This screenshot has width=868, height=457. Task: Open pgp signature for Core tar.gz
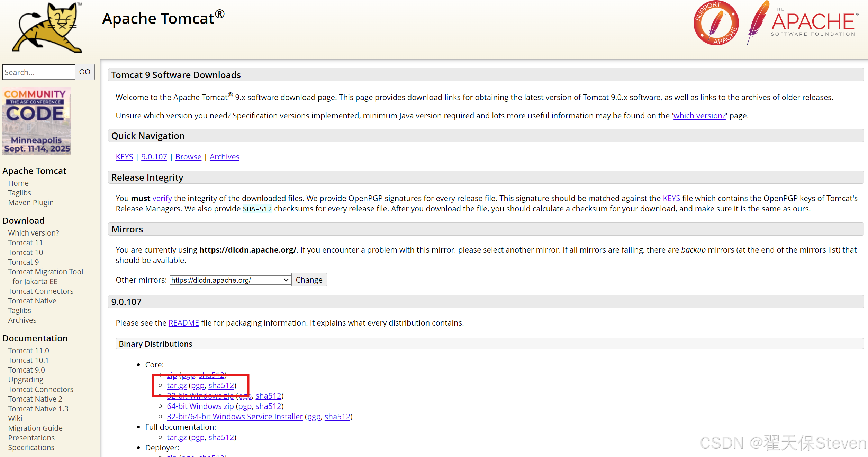pos(198,385)
